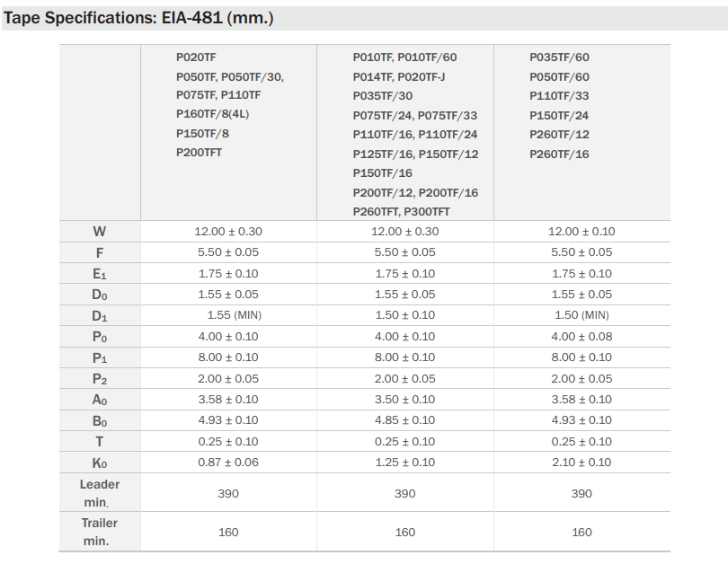Click the 4.85 ± 0.10 B0 value
Viewport: 728px width, 573px height.
(404, 420)
